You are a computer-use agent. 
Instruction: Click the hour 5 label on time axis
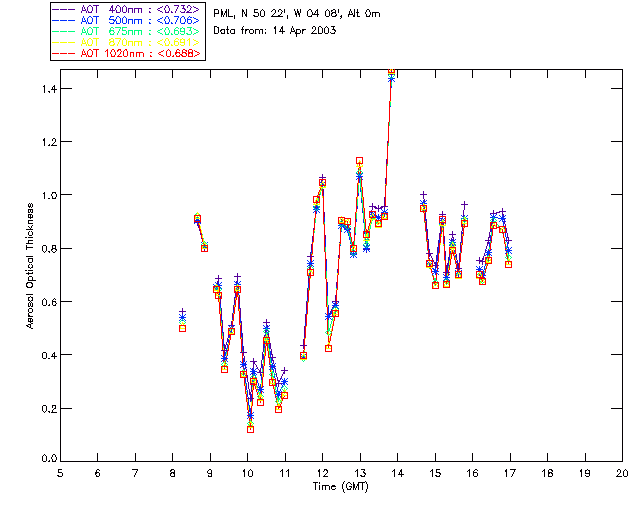tap(60, 473)
